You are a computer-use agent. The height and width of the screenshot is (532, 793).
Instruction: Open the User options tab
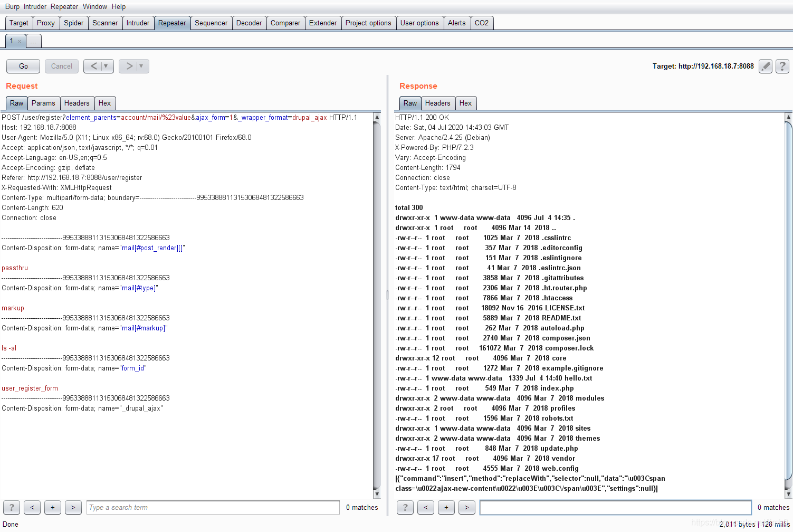419,23
